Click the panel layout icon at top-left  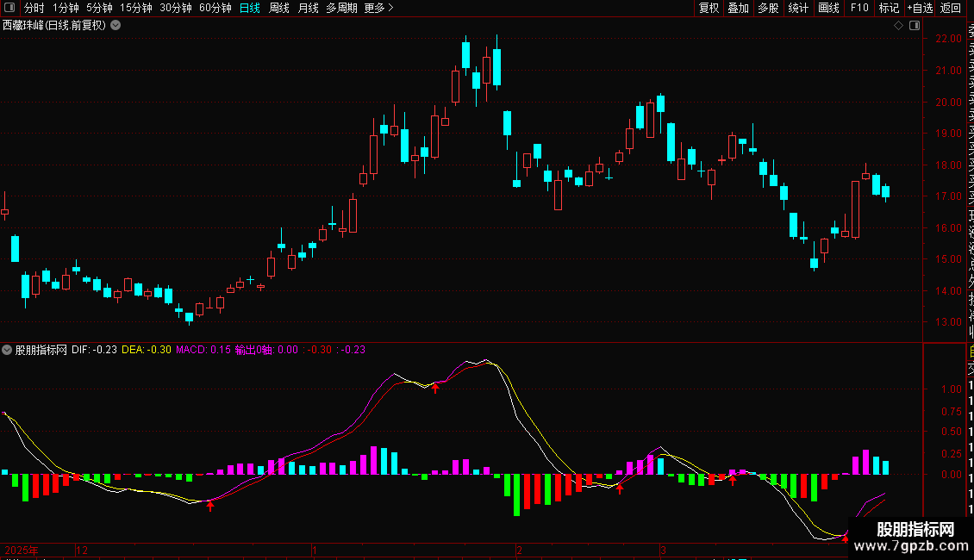coord(9,8)
